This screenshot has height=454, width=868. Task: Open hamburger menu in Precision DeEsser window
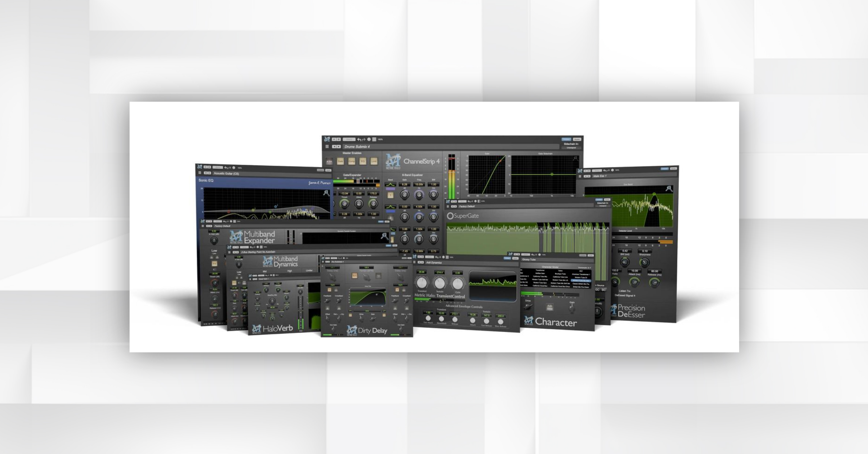coord(580,176)
